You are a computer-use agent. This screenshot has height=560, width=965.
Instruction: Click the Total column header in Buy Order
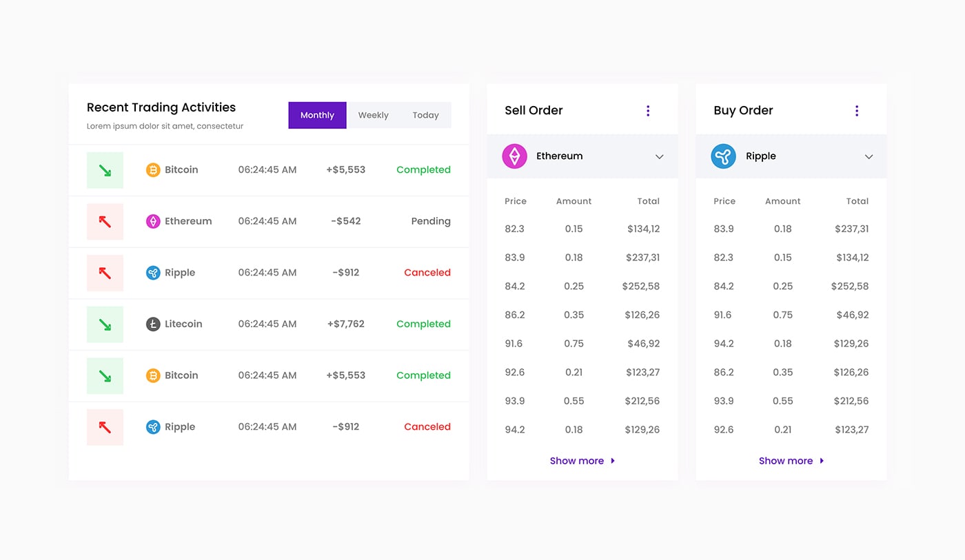click(x=857, y=201)
